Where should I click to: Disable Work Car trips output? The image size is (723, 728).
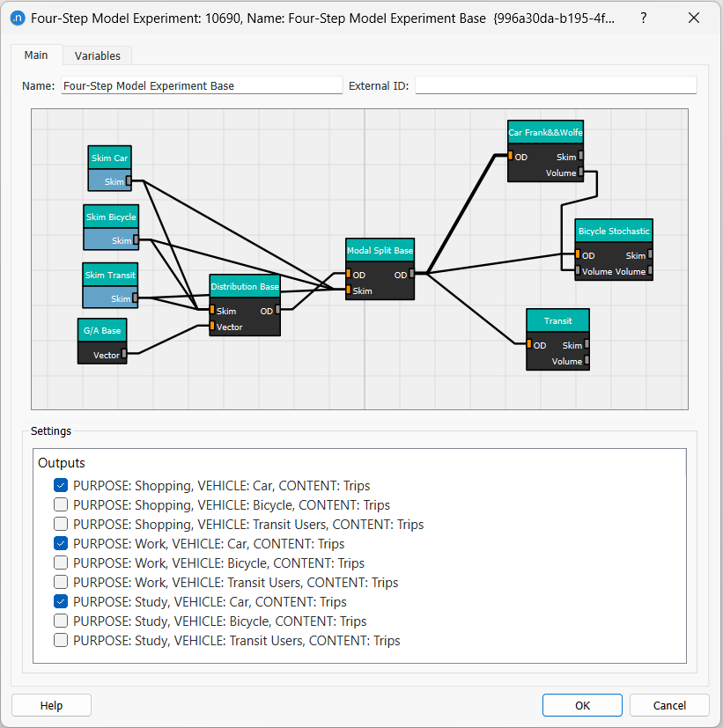tap(60, 543)
